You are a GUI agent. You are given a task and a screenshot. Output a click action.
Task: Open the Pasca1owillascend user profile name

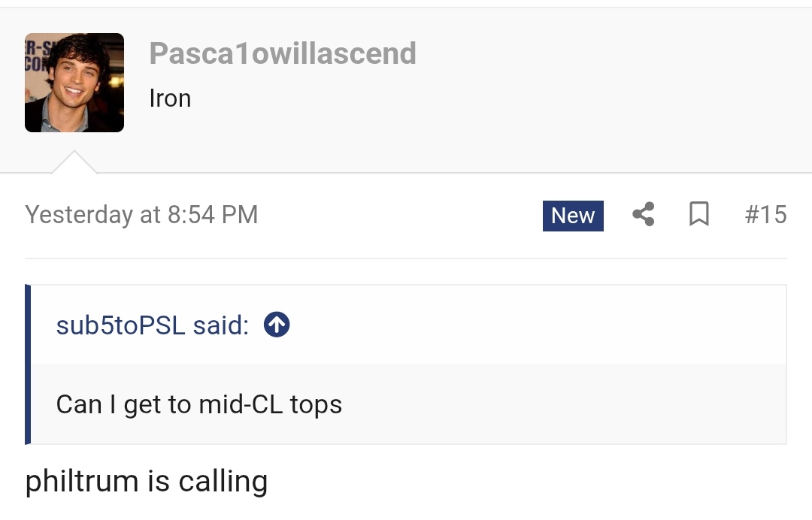283,53
